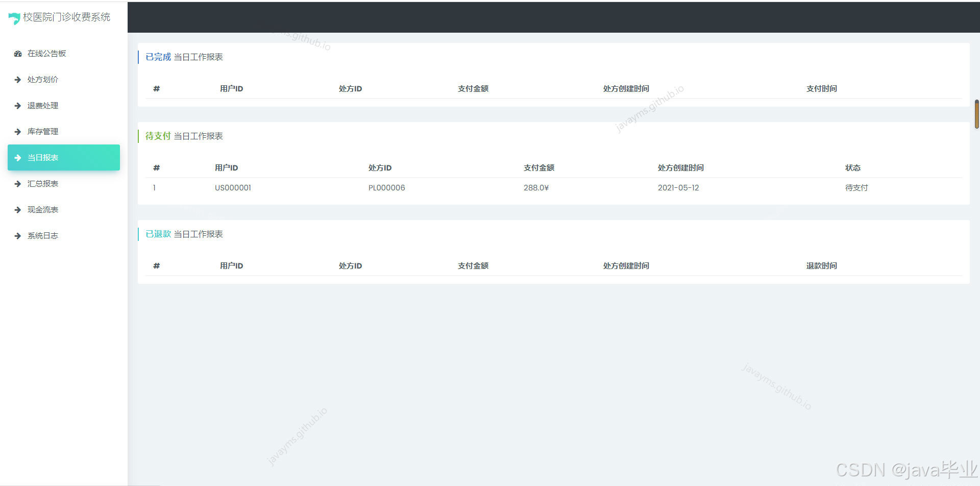The height and width of the screenshot is (486, 980).
Task: Open the 库存管理 sidebar entry
Action: [x=43, y=131]
